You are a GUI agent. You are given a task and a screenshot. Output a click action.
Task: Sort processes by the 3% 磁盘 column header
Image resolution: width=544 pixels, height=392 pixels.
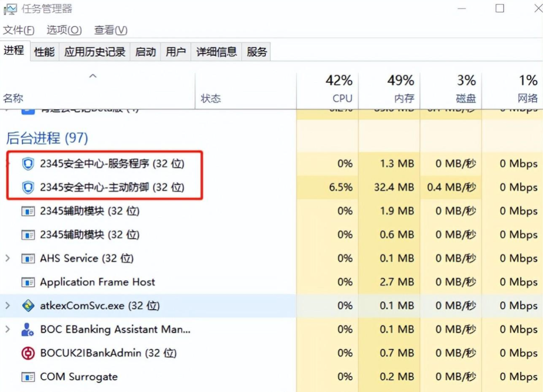pyautogui.click(x=451, y=91)
